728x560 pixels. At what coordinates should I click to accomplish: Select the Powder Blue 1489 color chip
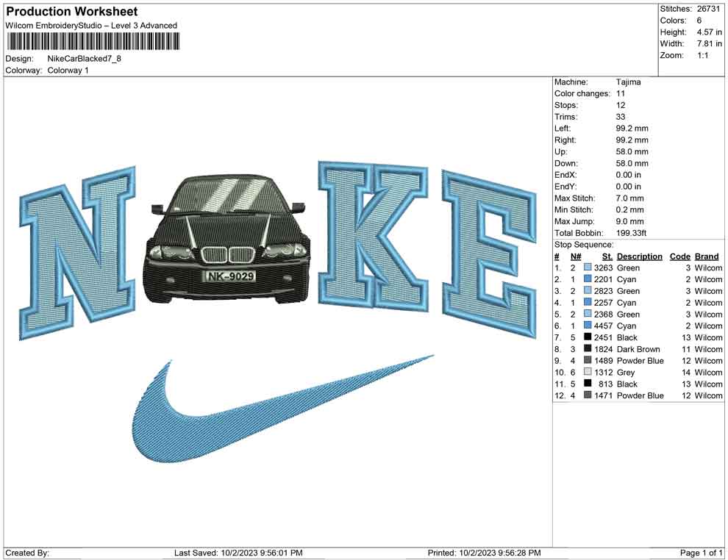[x=588, y=361]
